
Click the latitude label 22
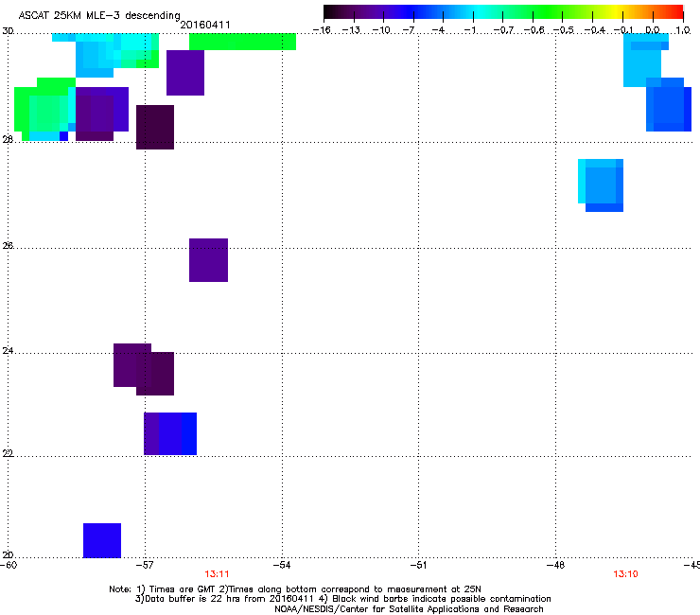[8, 453]
